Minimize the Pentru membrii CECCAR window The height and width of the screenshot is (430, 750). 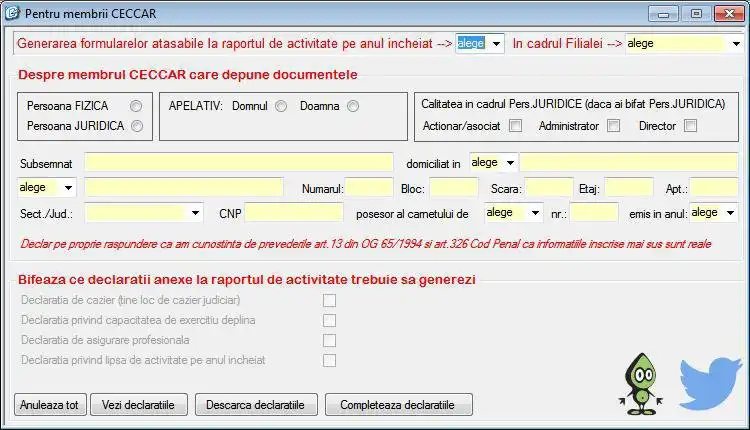coord(663,13)
